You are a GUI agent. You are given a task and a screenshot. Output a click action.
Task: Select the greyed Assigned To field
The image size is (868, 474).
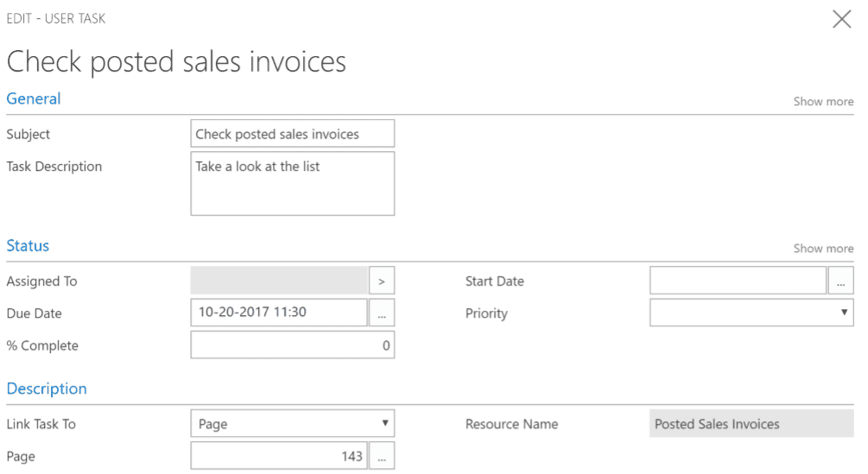click(278, 281)
